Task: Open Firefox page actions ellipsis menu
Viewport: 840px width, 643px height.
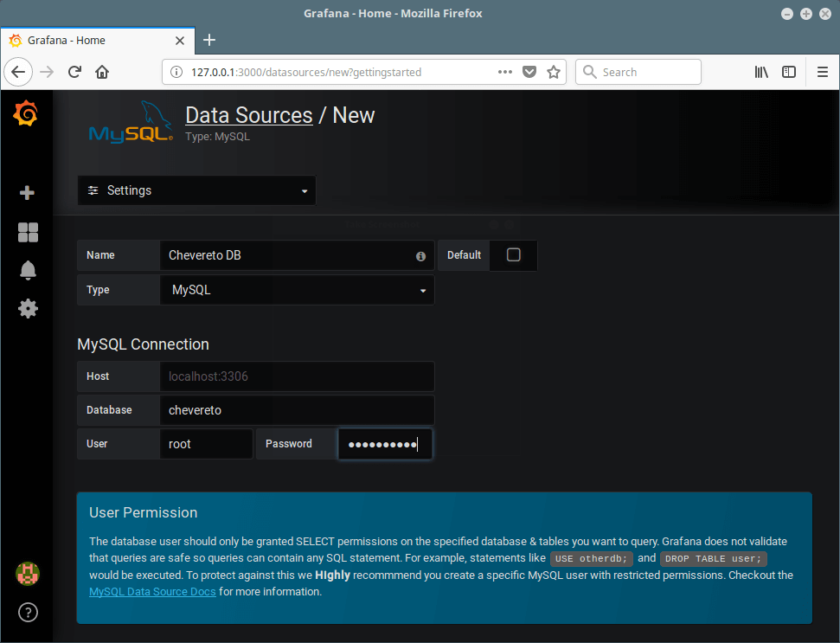Action: (506, 72)
